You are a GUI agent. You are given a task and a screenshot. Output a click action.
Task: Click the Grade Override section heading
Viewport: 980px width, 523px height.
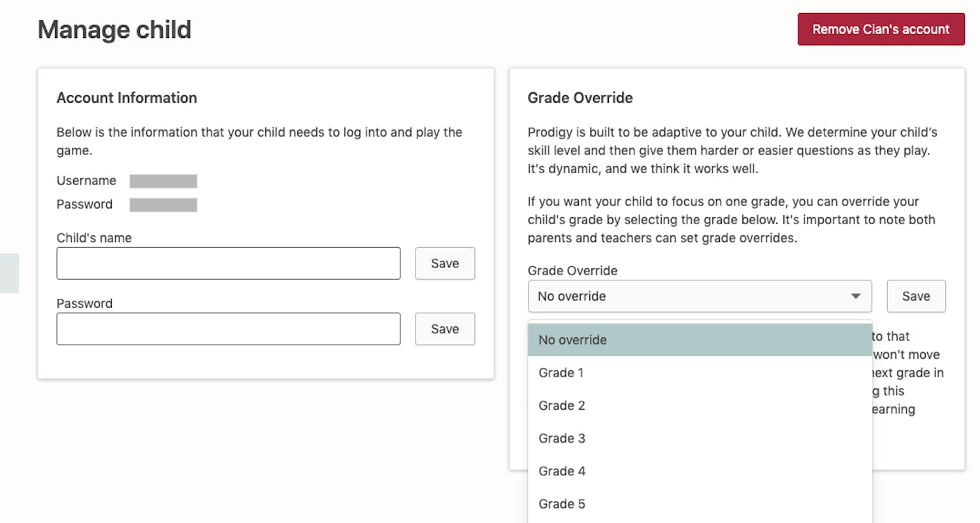point(580,97)
